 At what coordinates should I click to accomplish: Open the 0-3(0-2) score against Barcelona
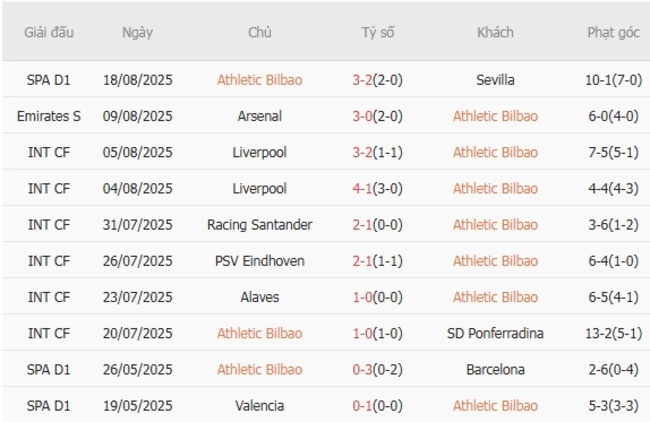click(378, 370)
